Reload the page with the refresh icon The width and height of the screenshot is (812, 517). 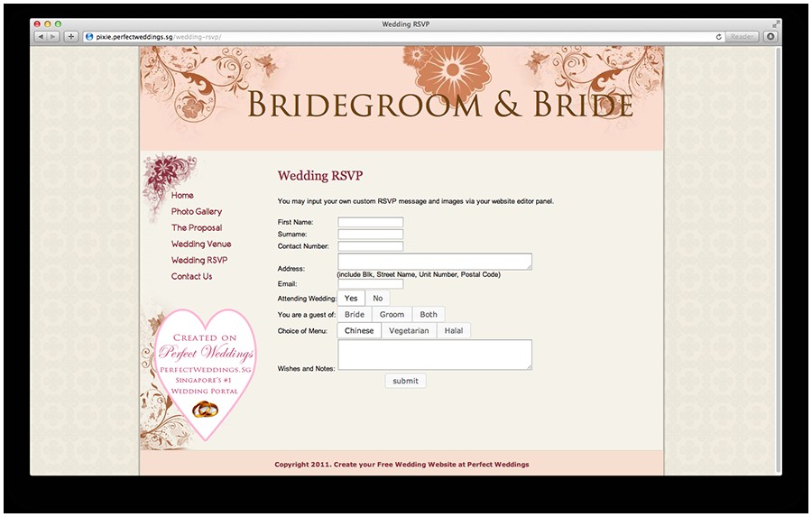tap(718, 37)
